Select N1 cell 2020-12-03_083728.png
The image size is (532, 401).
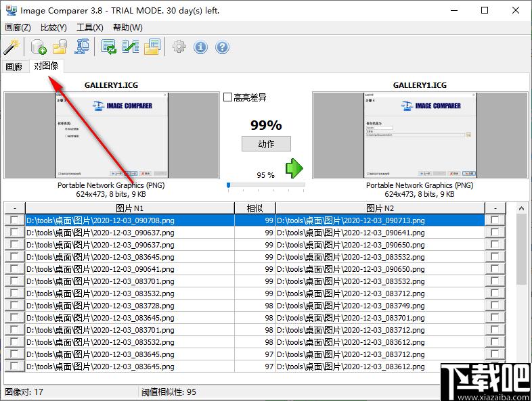coord(129,306)
